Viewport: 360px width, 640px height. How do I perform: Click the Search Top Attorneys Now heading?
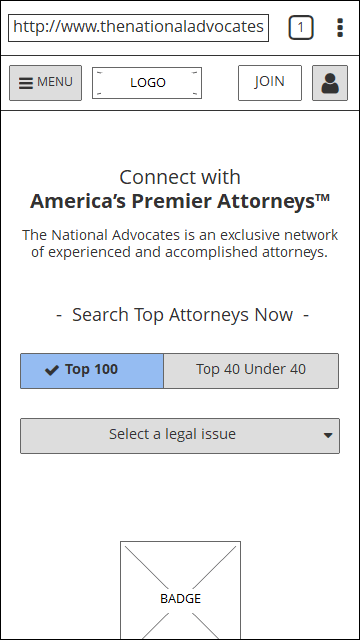click(182, 315)
